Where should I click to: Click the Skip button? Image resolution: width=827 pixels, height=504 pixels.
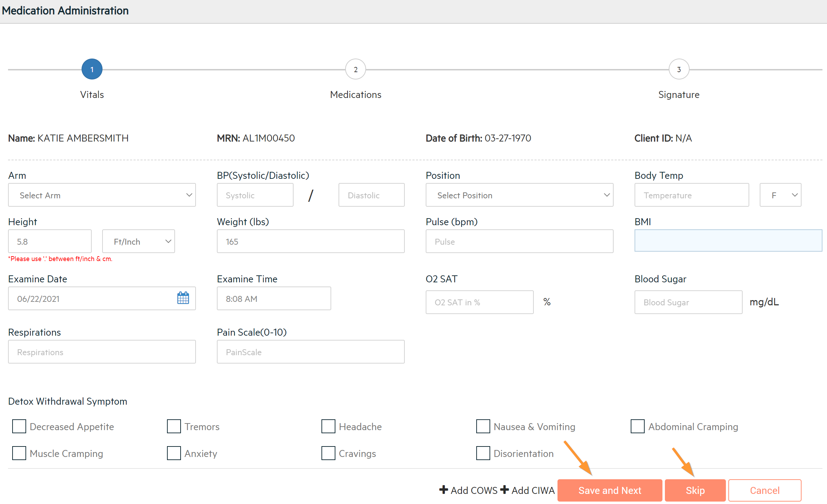(695, 490)
